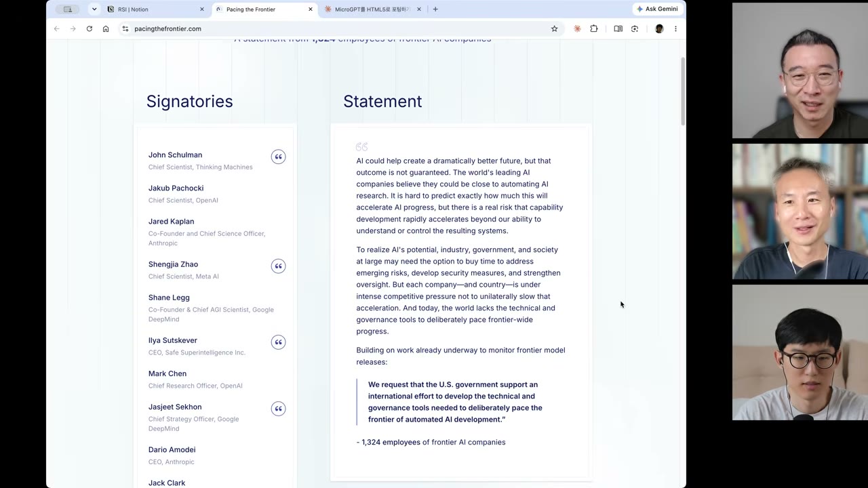
Task: Click signatory name Ilya Sutskever
Action: click(x=172, y=340)
